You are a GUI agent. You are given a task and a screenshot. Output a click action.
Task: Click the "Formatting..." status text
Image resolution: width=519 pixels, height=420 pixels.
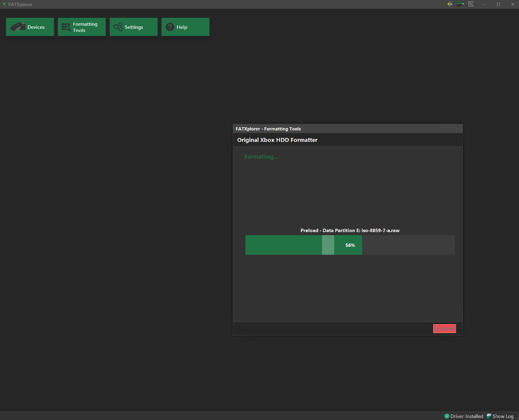pos(261,156)
